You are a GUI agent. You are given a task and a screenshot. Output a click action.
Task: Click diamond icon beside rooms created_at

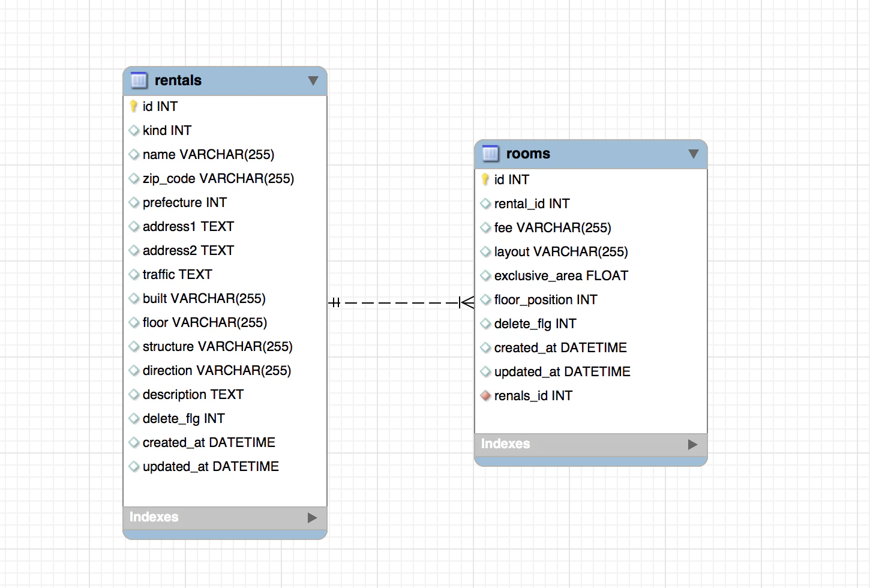click(485, 347)
